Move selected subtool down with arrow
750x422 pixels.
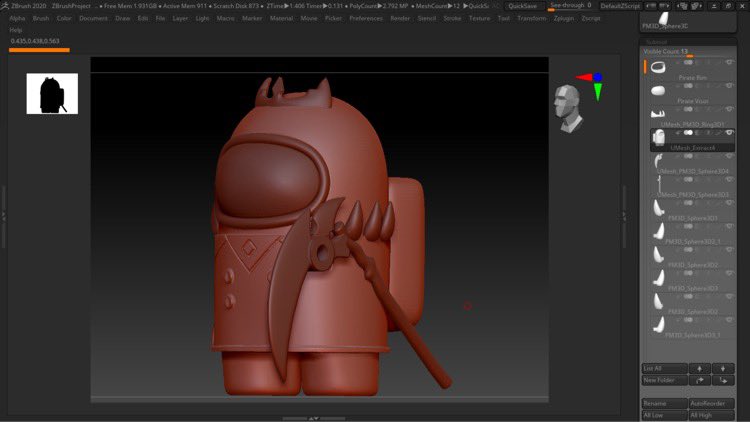[723, 368]
